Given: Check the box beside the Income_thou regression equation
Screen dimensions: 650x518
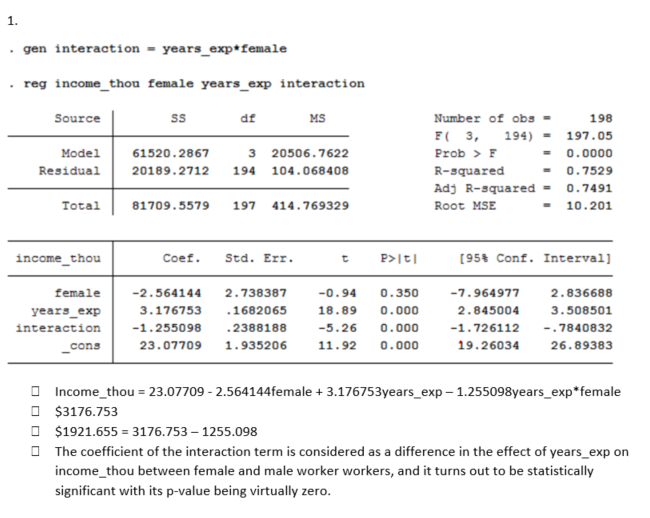Looking at the screenshot, I should pyautogui.click(x=34, y=391).
